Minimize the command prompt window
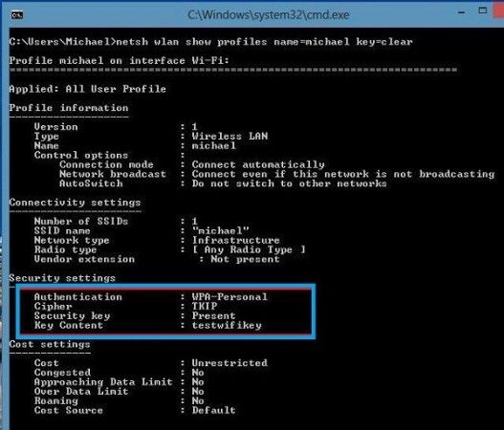 coord(461,12)
